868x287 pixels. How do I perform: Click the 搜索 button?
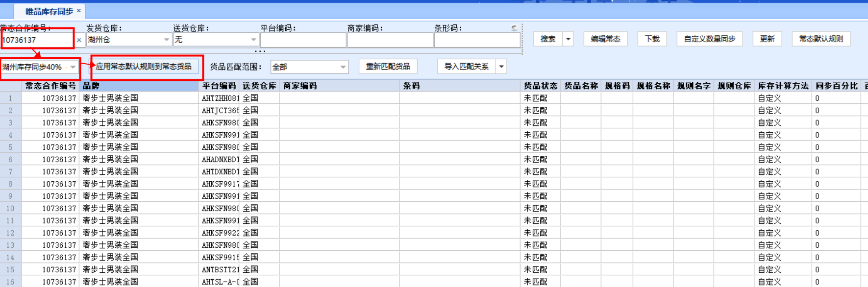[x=548, y=39]
